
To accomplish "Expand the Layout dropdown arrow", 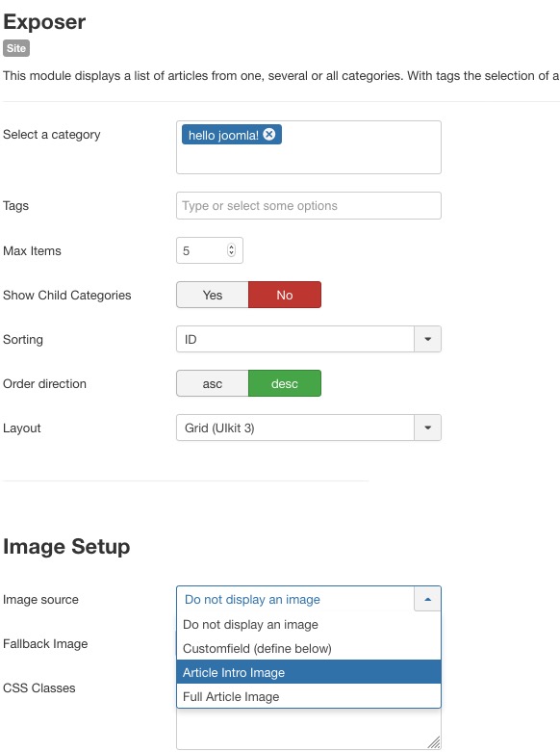I will (x=427, y=428).
